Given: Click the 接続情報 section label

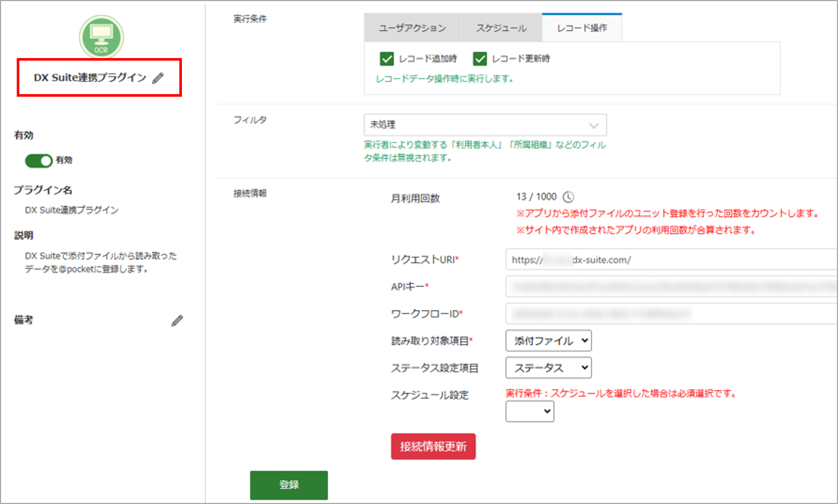Looking at the screenshot, I should 250,193.
